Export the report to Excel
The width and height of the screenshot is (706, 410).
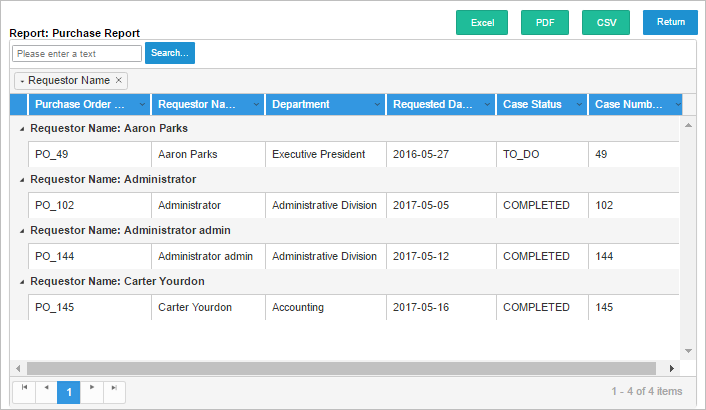[x=482, y=22]
